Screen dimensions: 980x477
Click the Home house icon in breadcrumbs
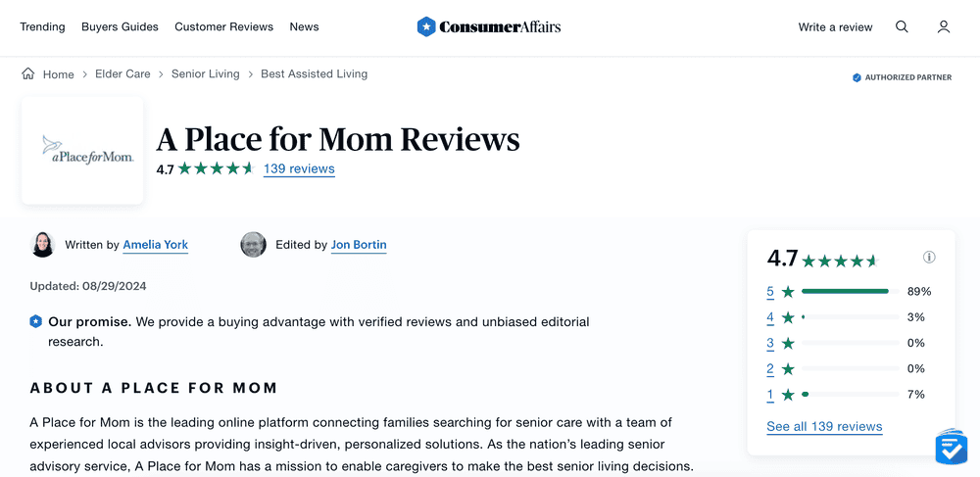28,73
